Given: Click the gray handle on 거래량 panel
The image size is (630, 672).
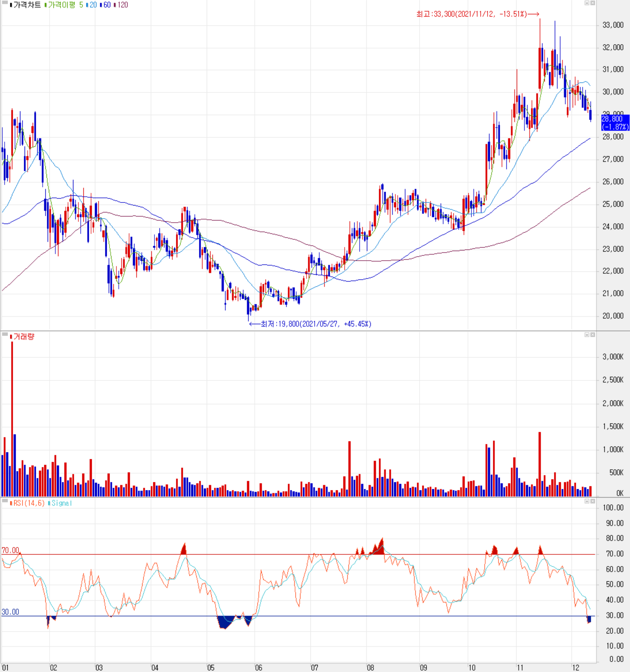Looking at the screenshot, I should coord(5,334).
